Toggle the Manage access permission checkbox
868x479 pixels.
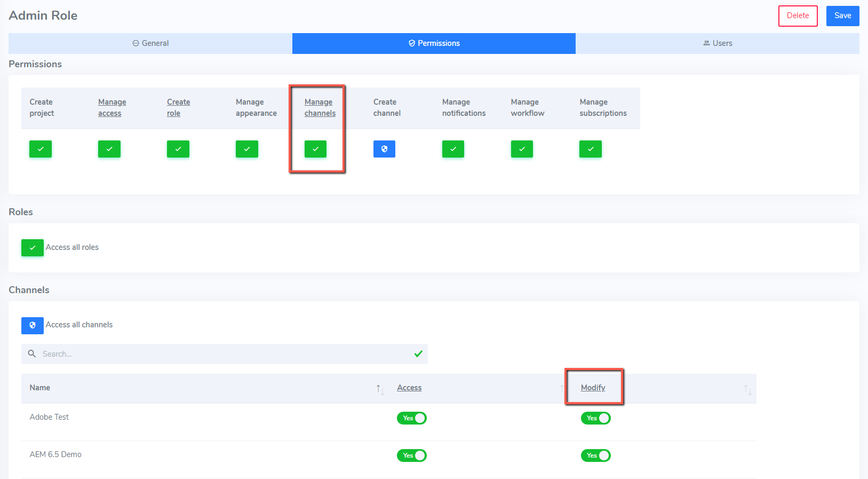109,149
